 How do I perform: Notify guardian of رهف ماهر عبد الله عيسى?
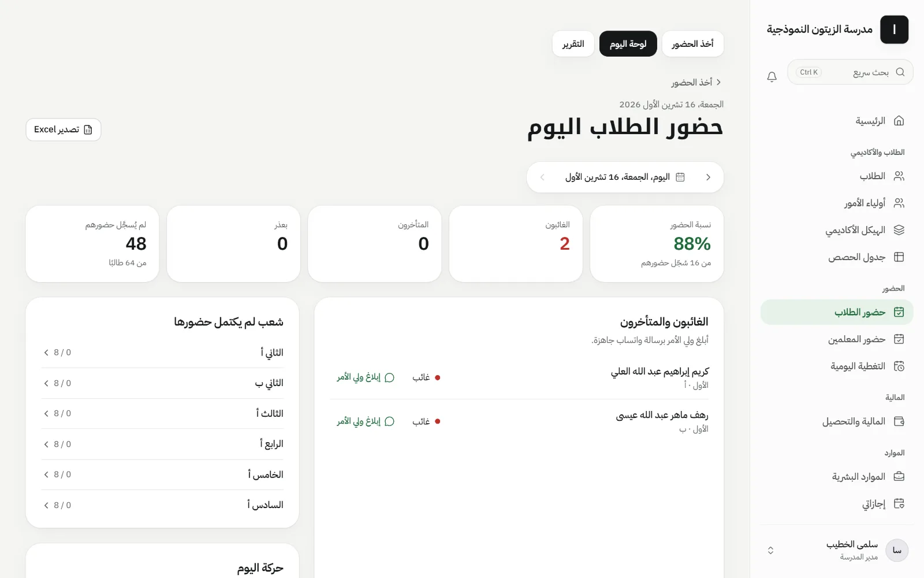(366, 421)
